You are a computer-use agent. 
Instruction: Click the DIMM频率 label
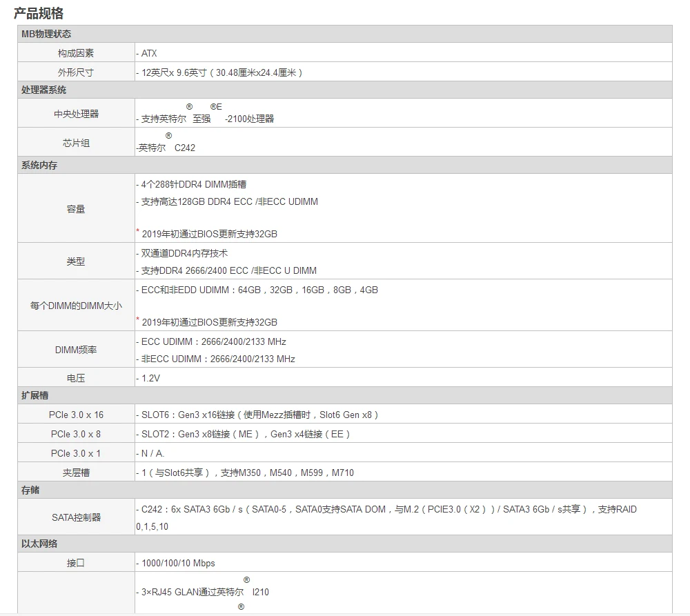(76, 349)
